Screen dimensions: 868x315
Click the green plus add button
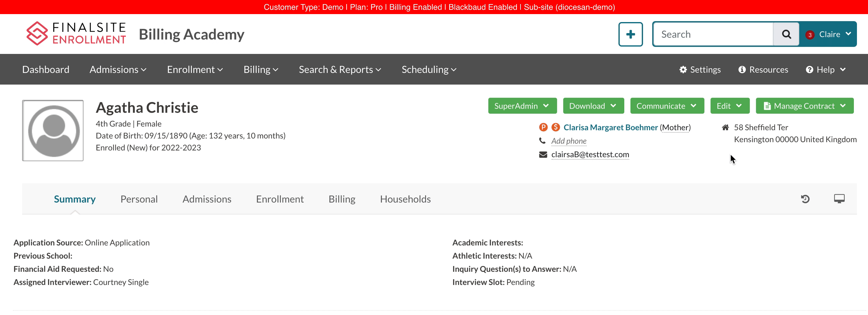pyautogui.click(x=630, y=34)
